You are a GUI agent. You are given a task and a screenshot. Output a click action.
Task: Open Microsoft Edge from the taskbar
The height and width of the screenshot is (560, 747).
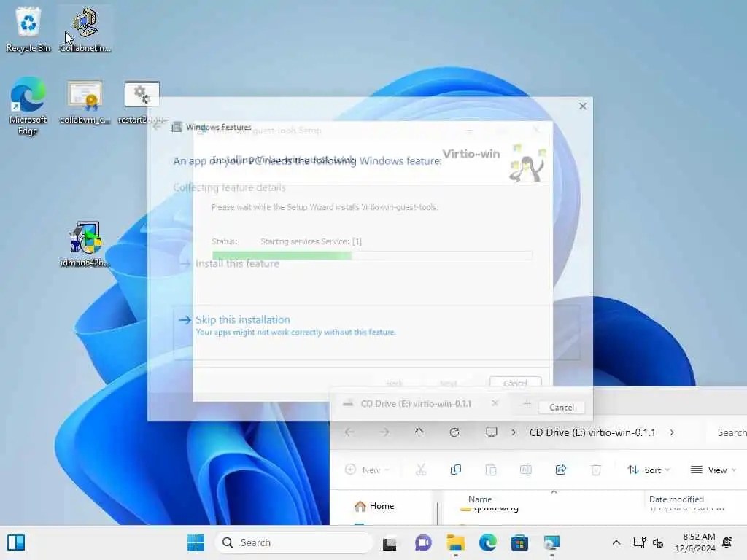[x=488, y=542]
